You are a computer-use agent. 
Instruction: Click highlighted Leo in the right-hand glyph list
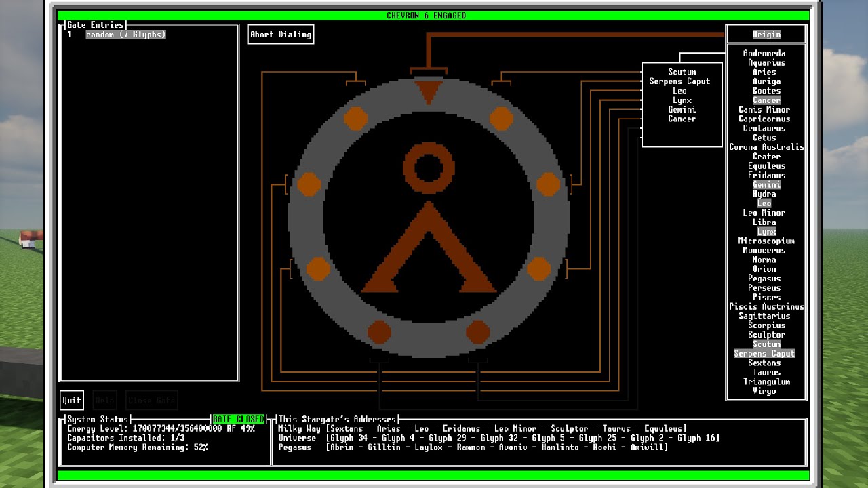point(764,203)
